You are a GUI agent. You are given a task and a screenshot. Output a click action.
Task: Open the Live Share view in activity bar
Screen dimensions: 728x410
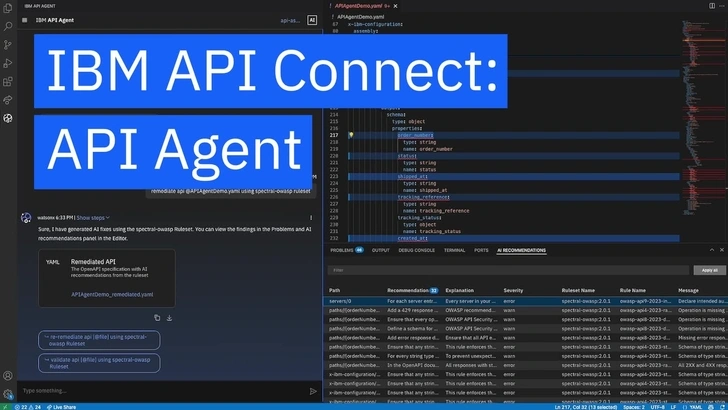8,100
